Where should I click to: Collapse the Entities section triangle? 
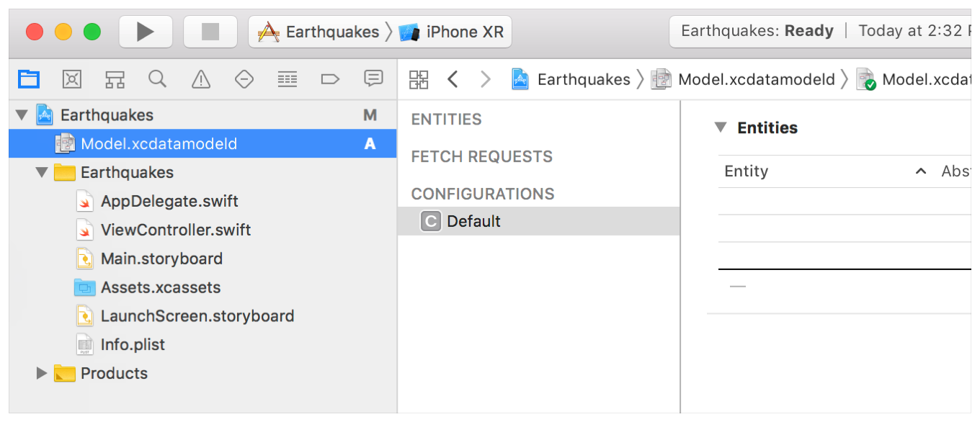pyautogui.click(x=720, y=128)
